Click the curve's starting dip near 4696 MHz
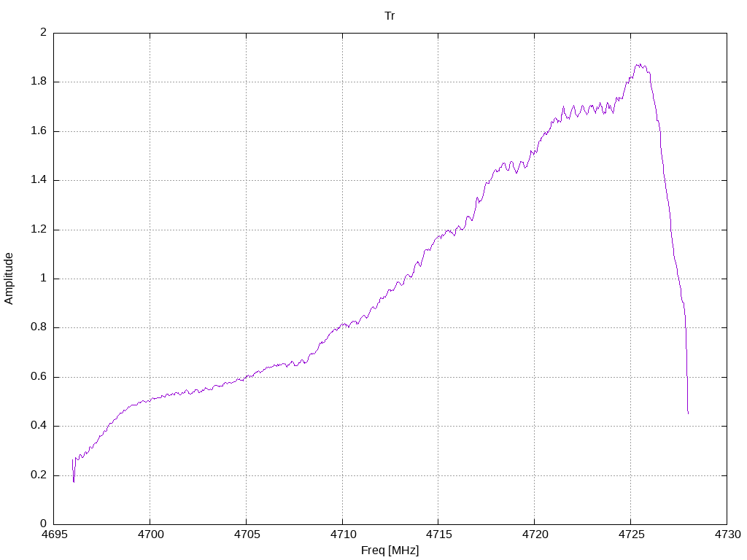747x560 pixels. click(74, 481)
